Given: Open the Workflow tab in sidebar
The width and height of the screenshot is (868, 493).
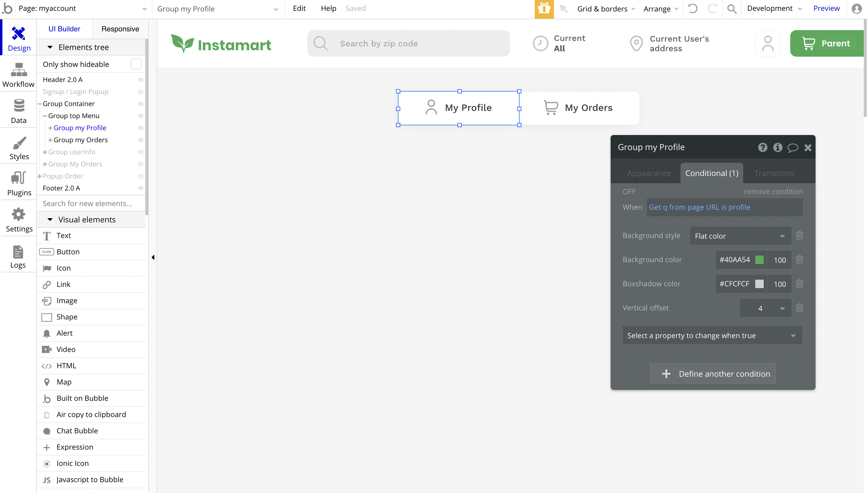Looking at the screenshot, I should tap(19, 75).
